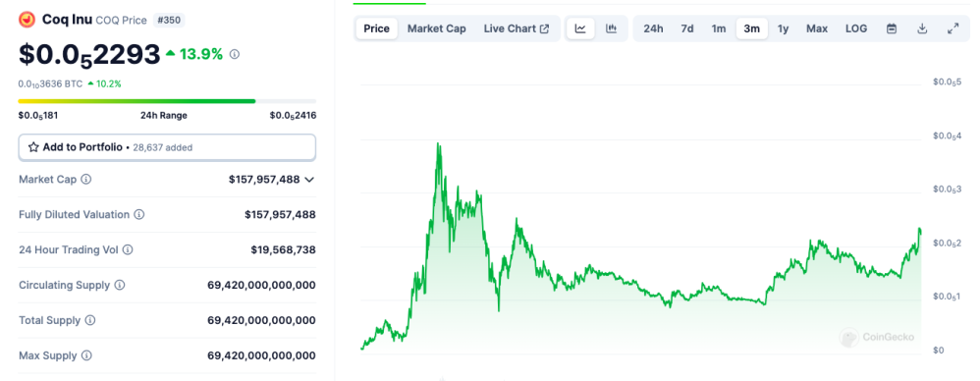Switch to candlestick chart icon

[611, 28]
